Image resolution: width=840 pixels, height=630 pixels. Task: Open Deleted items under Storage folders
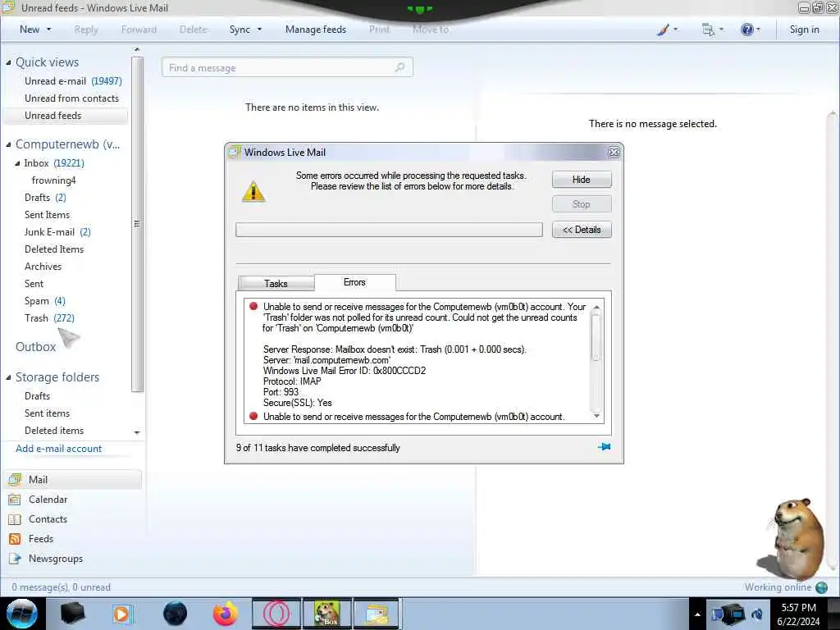coord(54,430)
